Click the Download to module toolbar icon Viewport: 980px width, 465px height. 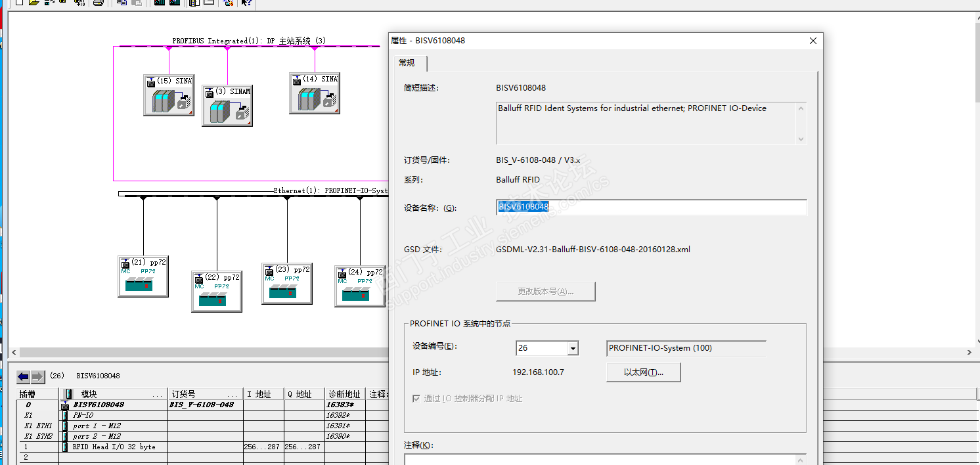pos(160,3)
